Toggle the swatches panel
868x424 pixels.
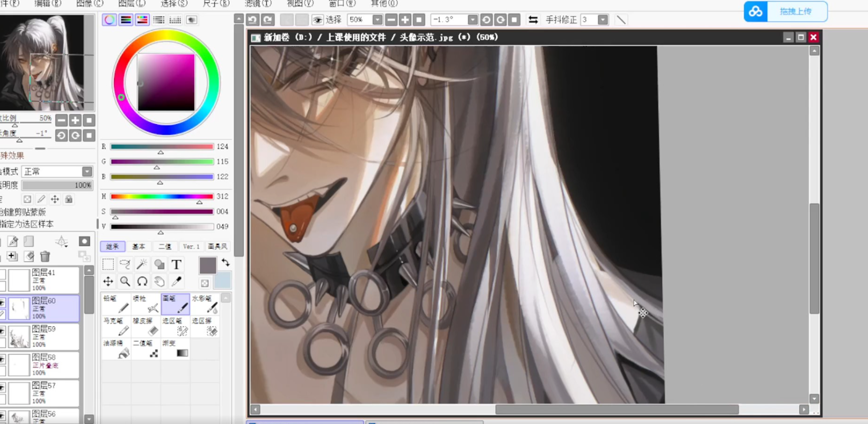(175, 19)
